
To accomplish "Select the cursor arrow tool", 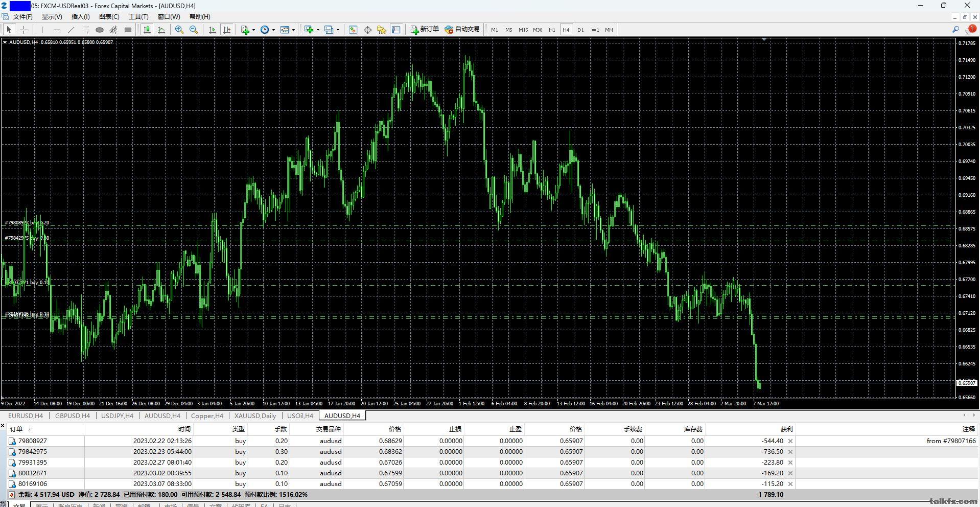I will tap(9, 30).
